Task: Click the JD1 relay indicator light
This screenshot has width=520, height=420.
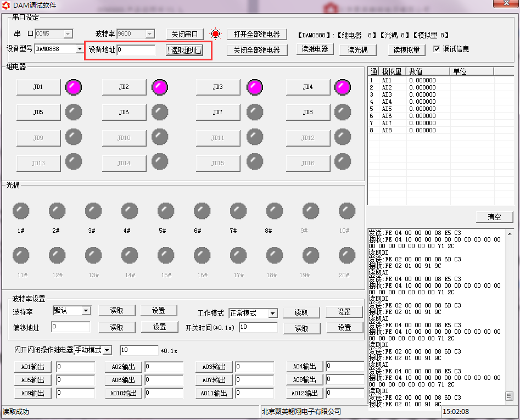Action: (x=73, y=87)
